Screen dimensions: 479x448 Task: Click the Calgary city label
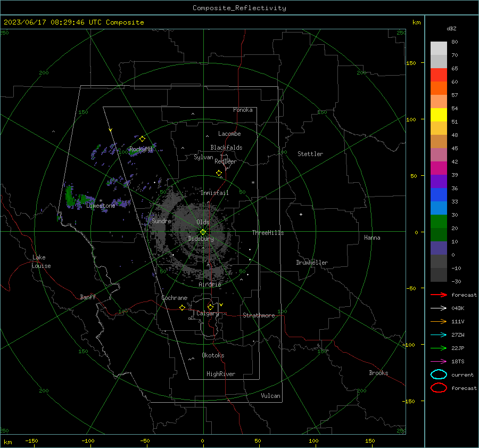[x=208, y=313]
